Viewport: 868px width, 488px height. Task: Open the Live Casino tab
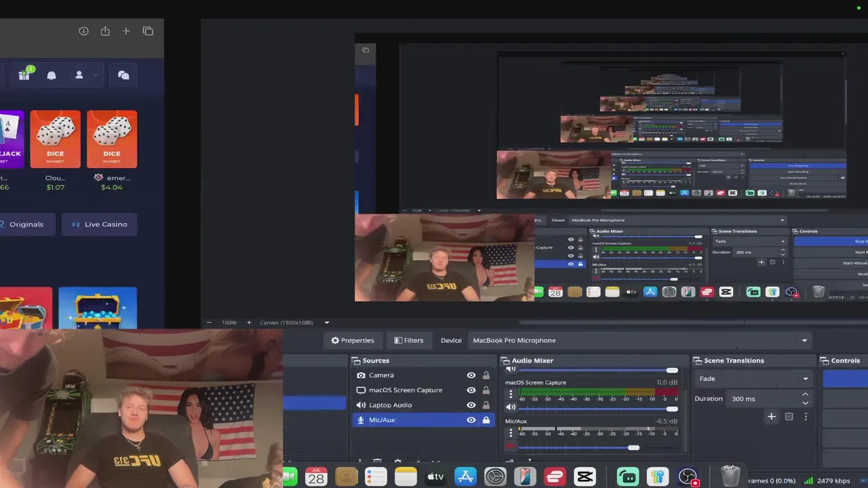pyautogui.click(x=99, y=224)
